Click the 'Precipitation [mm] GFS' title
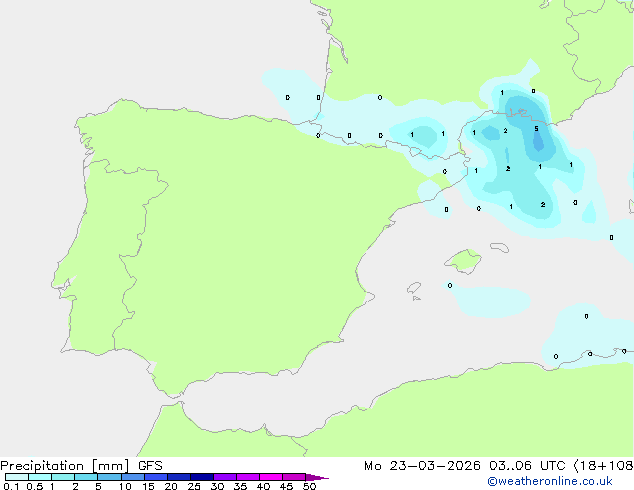This screenshot has height=490, width=634. 81,466
